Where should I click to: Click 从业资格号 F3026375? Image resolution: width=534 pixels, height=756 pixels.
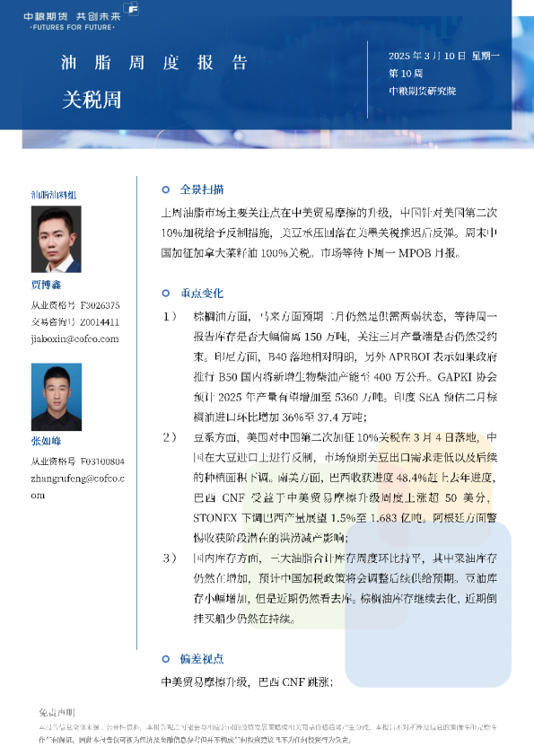coord(75,305)
